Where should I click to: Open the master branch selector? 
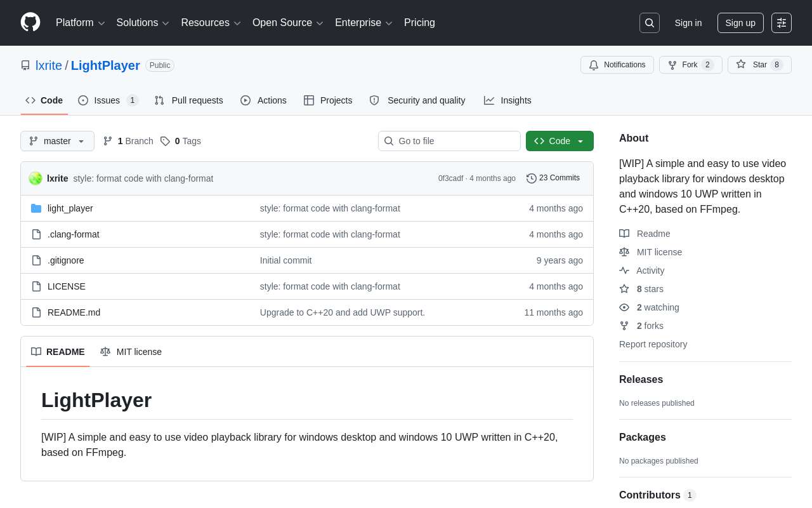(57, 141)
